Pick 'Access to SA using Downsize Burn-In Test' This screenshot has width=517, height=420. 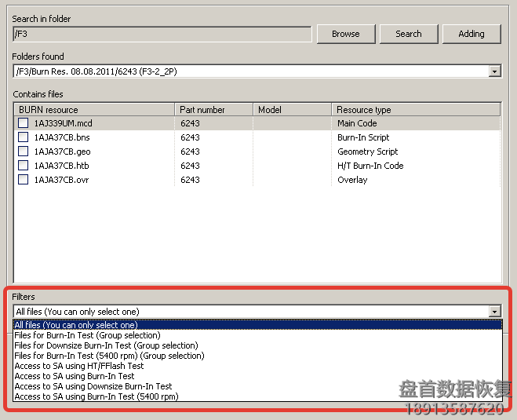coord(93,386)
